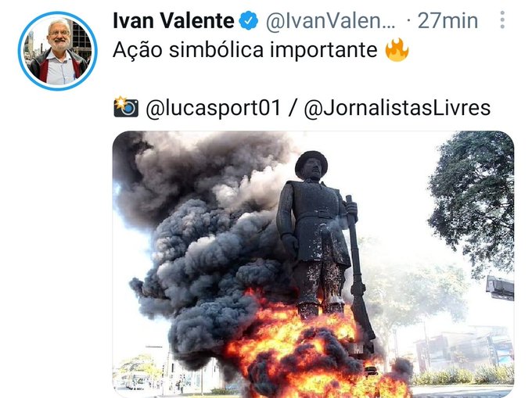
Task: Open the @lucasport01 mention
Action: [213, 107]
